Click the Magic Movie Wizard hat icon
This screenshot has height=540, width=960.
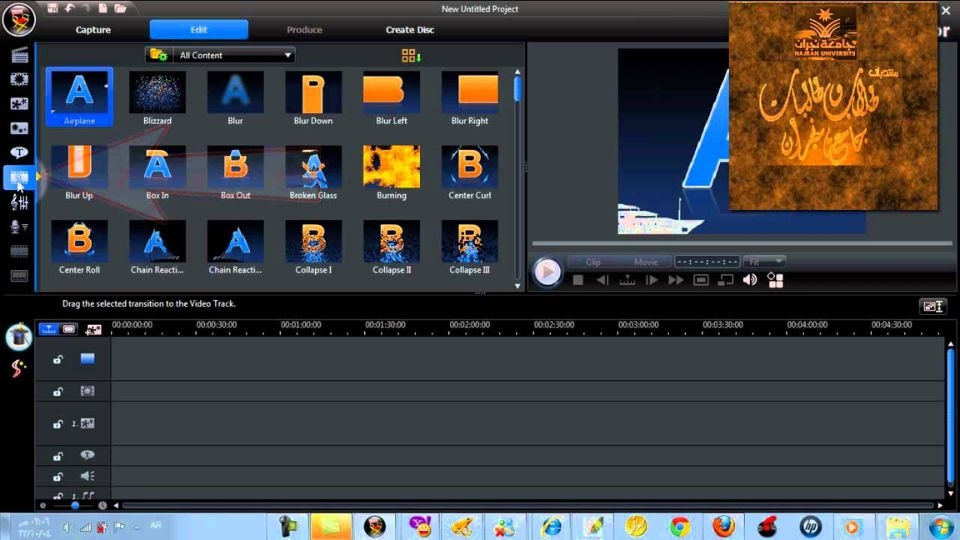(x=19, y=337)
